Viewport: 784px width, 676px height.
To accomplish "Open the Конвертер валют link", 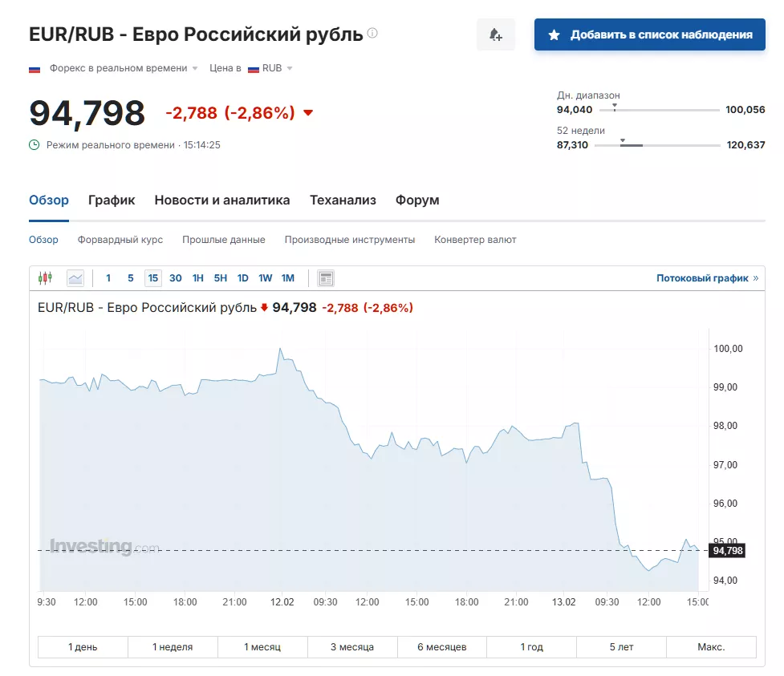I will click(476, 239).
